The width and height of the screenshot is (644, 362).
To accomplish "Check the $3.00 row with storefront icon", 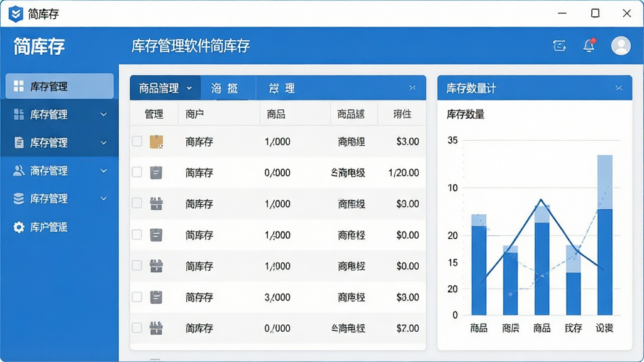I will (x=137, y=204).
